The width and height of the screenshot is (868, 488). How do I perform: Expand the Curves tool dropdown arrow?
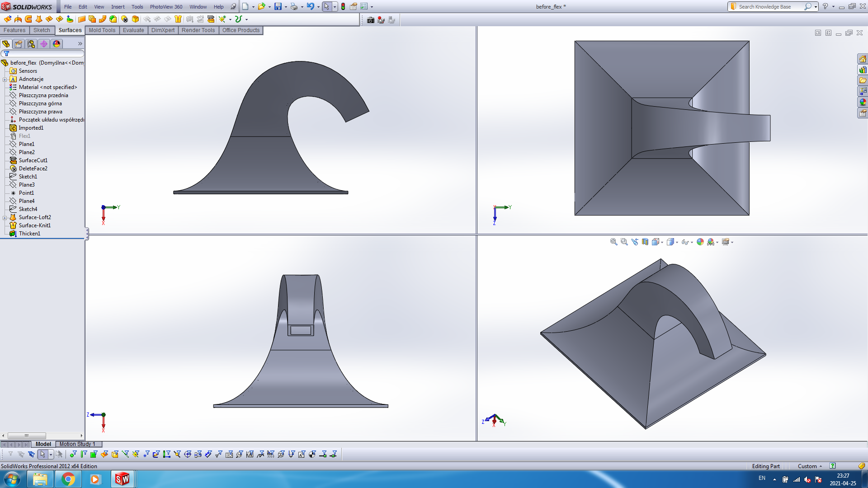point(246,19)
